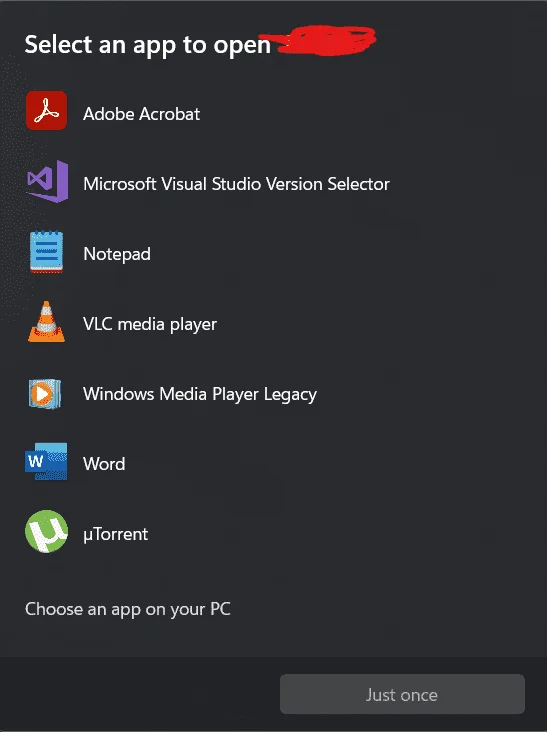This screenshot has height=732, width=547.
Task: Select the Notepad icon
Action: (46, 252)
